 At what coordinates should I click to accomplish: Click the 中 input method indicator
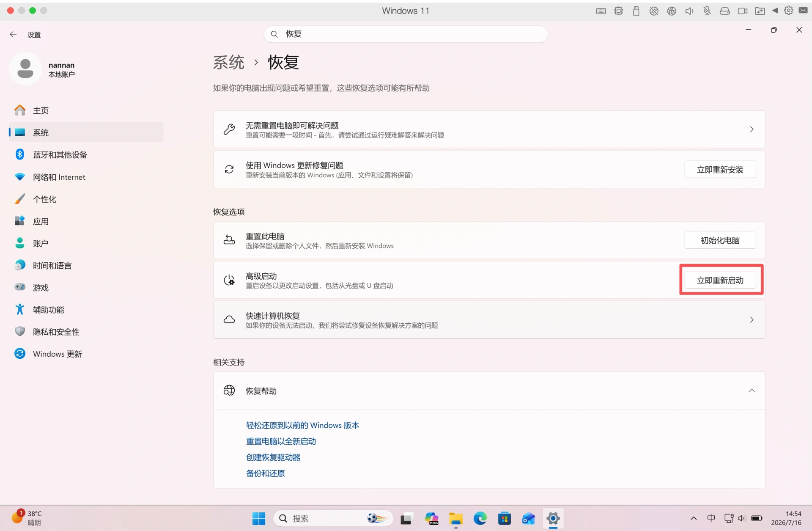(x=711, y=518)
